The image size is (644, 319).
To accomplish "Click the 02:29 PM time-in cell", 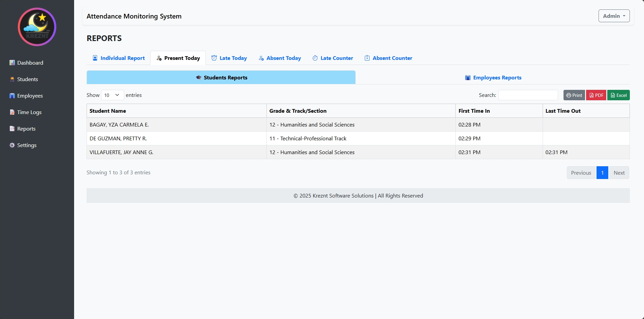I will [x=499, y=138].
